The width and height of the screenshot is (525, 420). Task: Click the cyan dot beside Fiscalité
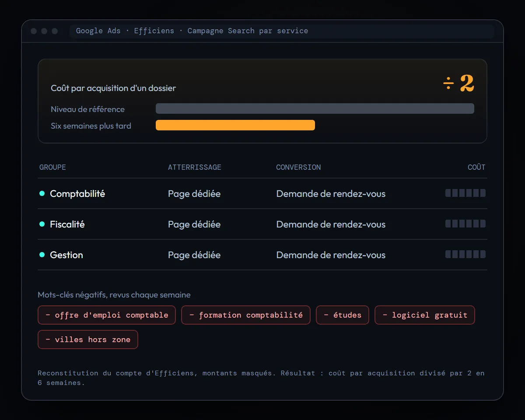(x=42, y=224)
